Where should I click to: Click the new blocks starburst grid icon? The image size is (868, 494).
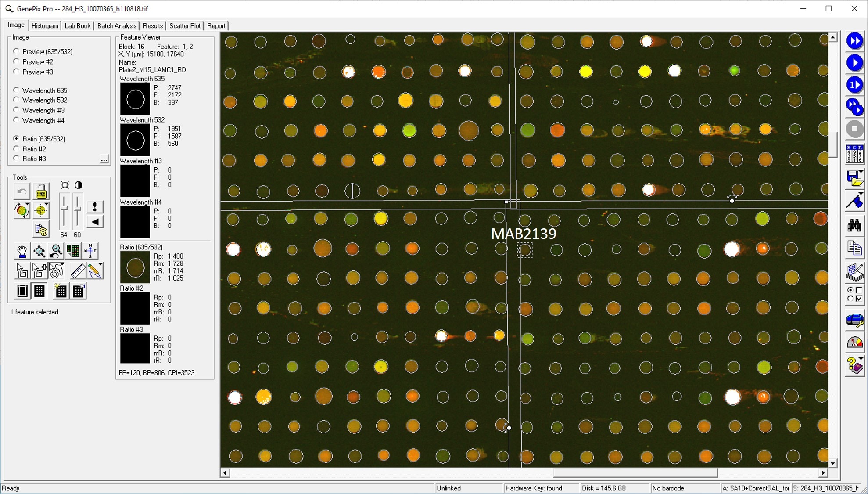[x=60, y=291]
